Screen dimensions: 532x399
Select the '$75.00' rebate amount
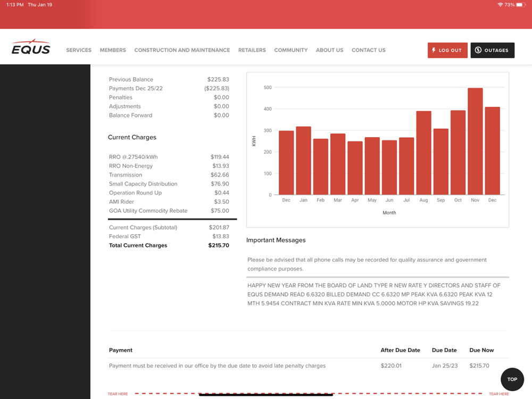(220, 211)
